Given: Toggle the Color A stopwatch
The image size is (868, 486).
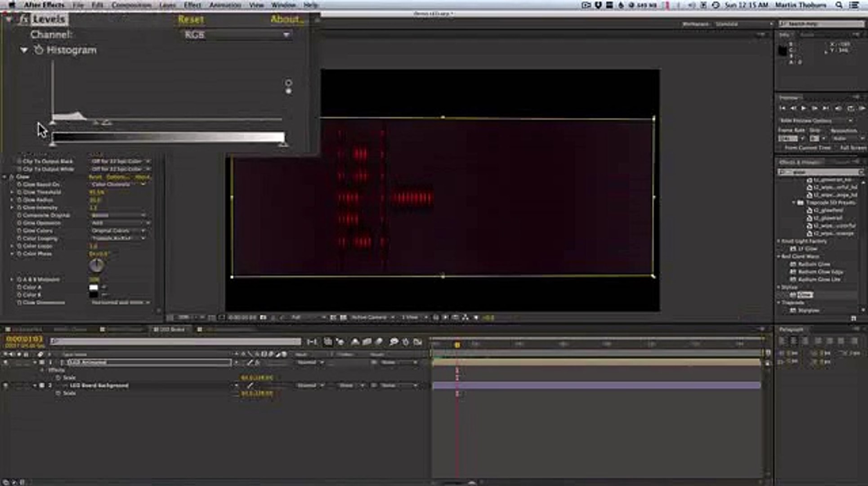Looking at the screenshot, I should pos(19,287).
